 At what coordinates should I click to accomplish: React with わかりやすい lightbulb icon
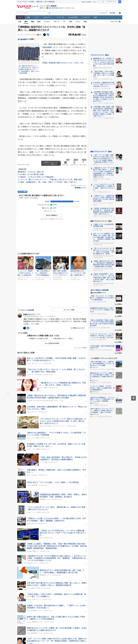click(x=74, y=163)
